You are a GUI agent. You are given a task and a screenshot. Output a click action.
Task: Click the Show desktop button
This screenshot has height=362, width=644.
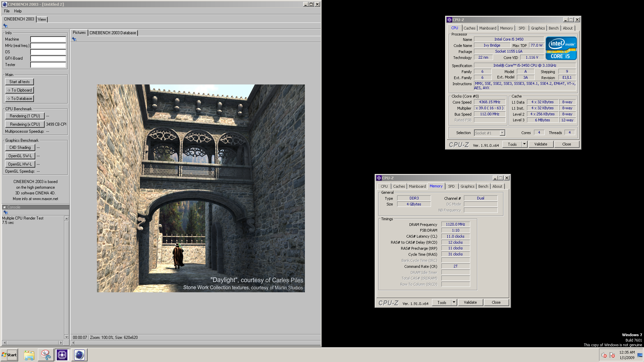point(640,355)
